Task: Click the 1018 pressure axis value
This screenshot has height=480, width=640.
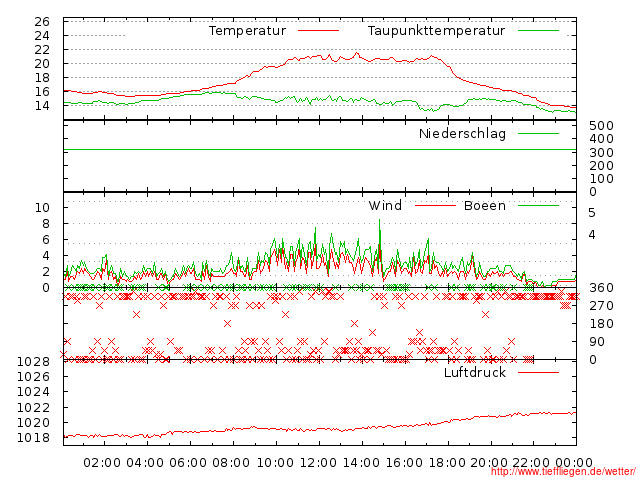Action: (x=33, y=438)
